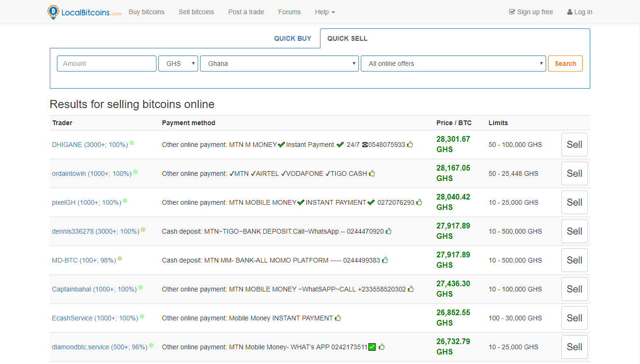Click the Price / BTC column header
Image resolution: width=640 pixels, height=364 pixels.
pos(454,123)
